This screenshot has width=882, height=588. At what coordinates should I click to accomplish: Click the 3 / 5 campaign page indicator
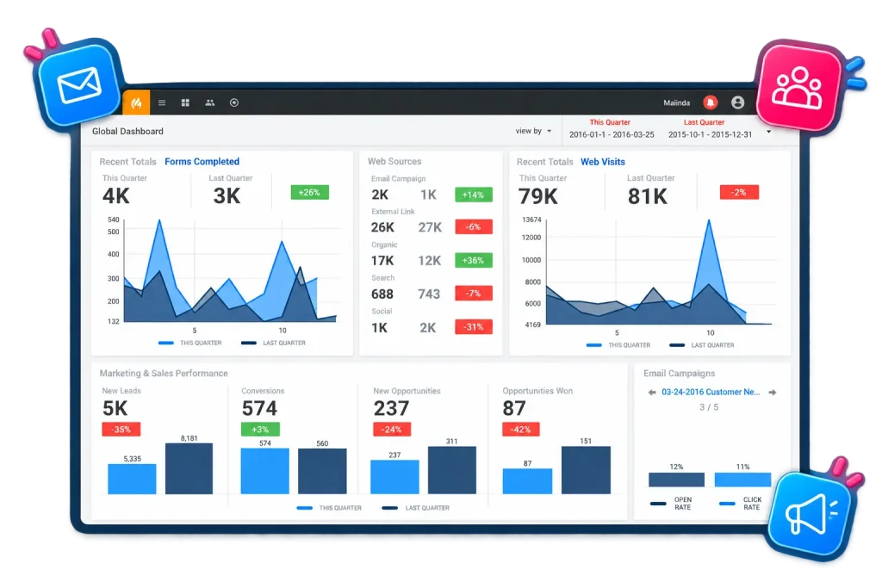click(x=709, y=407)
